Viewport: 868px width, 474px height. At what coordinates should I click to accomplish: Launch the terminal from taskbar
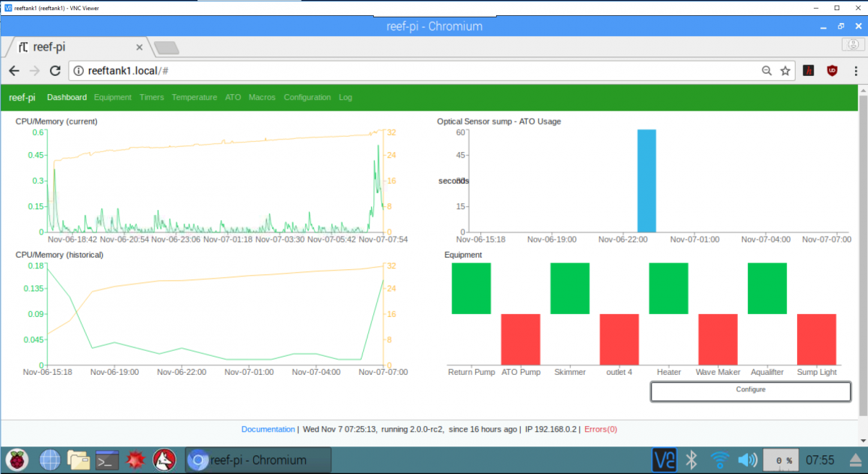point(107,460)
